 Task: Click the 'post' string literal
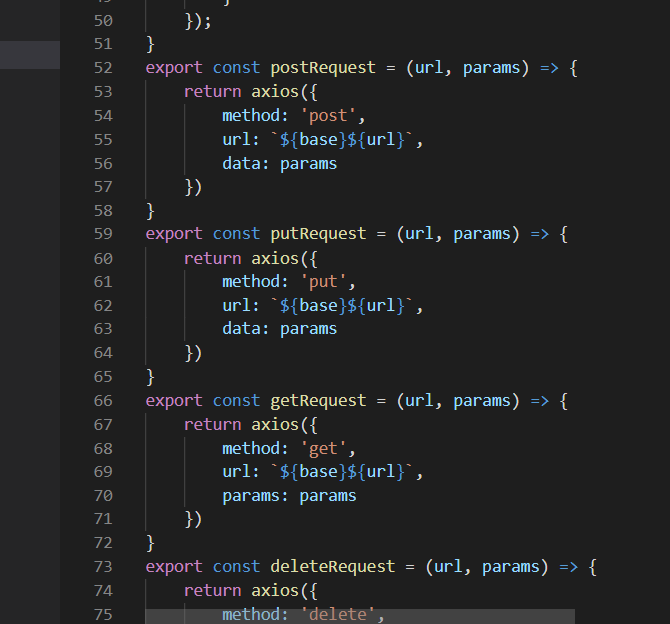[x=328, y=116]
